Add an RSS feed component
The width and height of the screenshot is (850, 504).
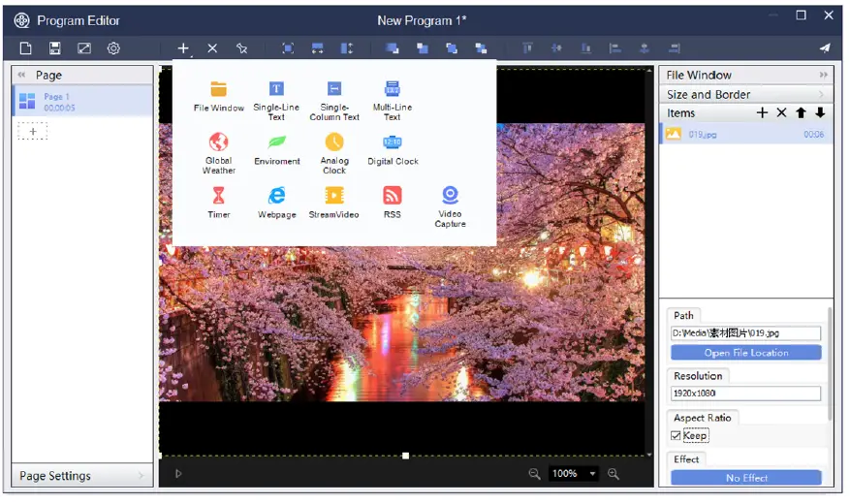pyautogui.click(x=393, y=195)
